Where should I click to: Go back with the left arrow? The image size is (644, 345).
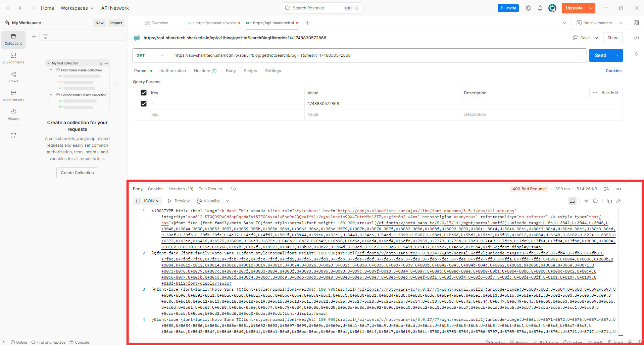coord(21,8)
